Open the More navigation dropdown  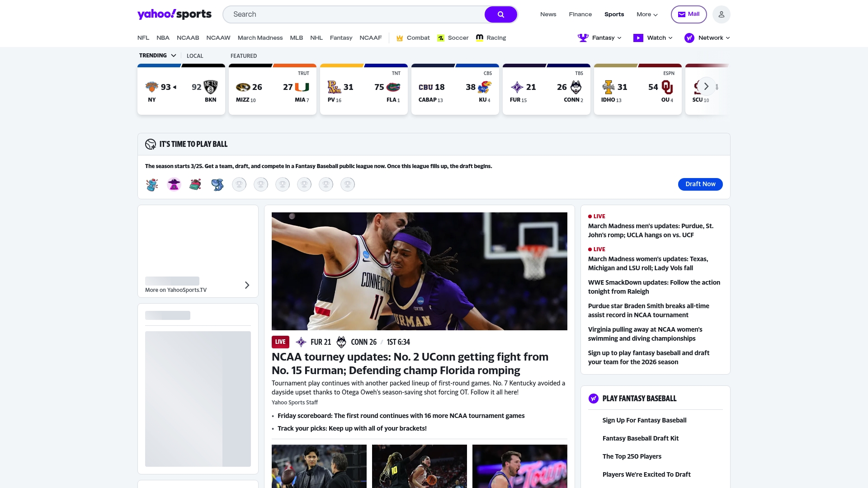647,14
